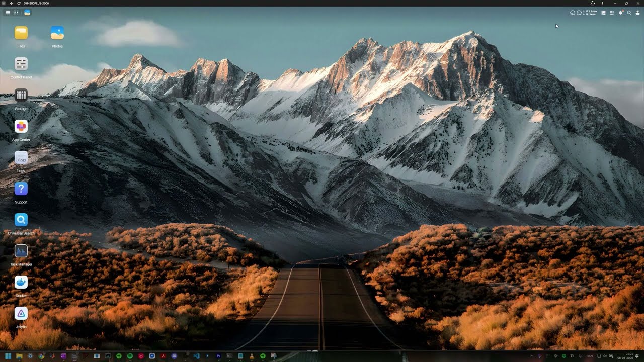Viewport: 644px width, 362px height.
Task: Launch App Center from the desktop
Action: tap(21, 127)
